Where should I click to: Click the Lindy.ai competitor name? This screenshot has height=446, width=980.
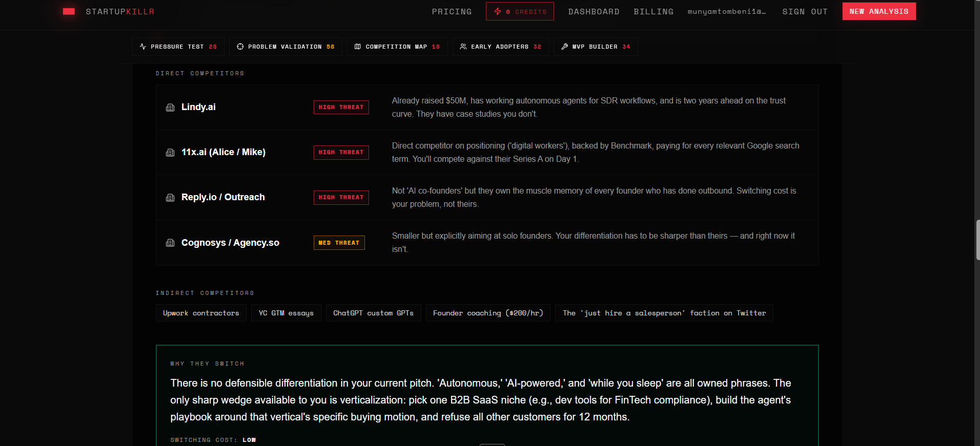point(198,107)
